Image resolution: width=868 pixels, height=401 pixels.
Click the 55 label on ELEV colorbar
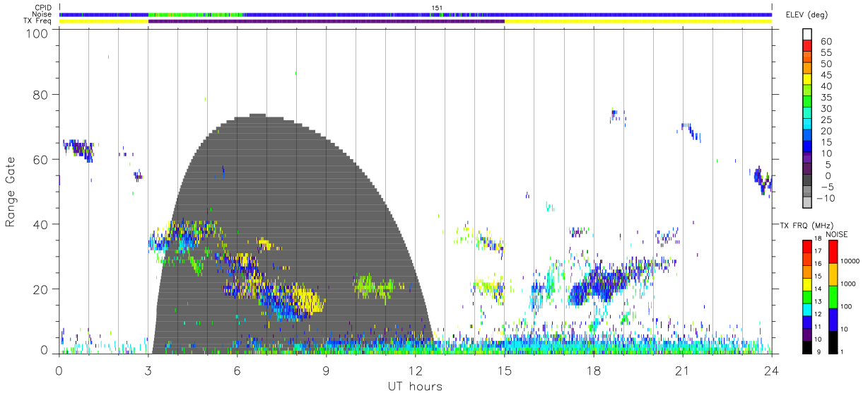(x=825, y=53)
